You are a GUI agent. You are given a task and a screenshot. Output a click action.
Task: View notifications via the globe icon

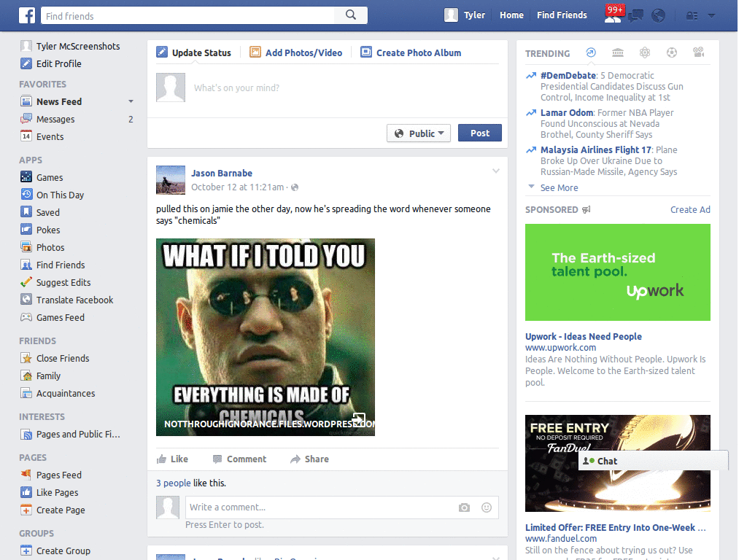(658, 15)
